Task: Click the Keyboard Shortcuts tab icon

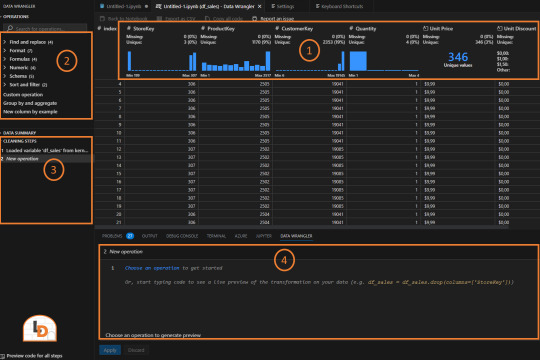Action: pos(318,6)
